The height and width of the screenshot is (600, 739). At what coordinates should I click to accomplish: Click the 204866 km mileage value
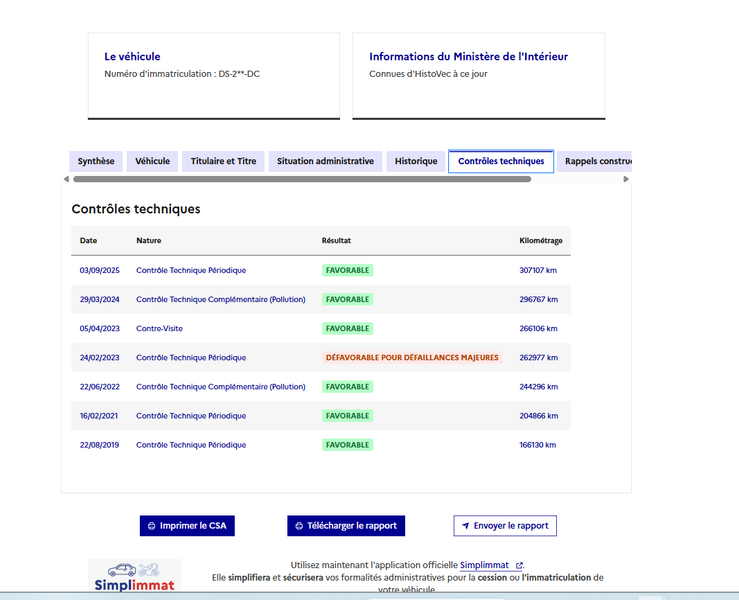539,416
